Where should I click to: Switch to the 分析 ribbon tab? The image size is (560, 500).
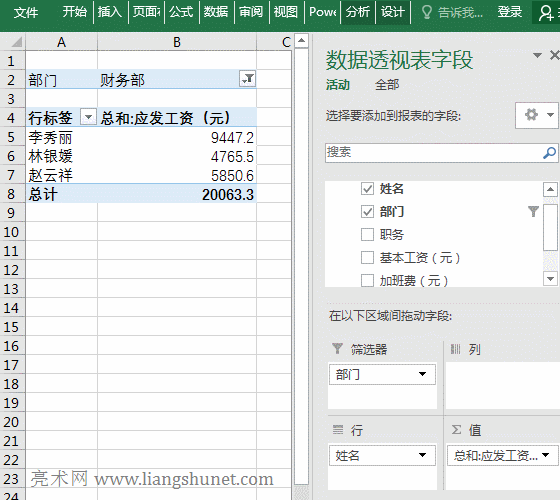(358, 12)
